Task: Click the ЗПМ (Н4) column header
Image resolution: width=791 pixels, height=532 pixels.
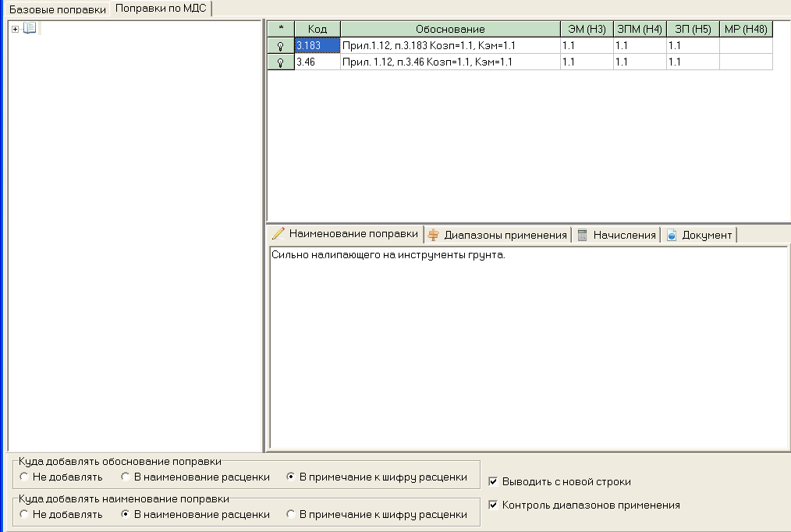Action: pos(640,29)
